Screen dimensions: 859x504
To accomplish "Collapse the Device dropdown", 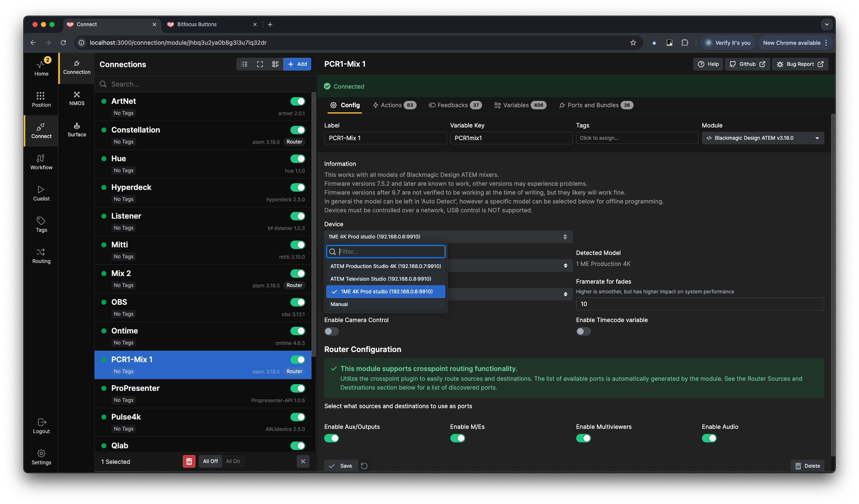I will coord(448,237).
